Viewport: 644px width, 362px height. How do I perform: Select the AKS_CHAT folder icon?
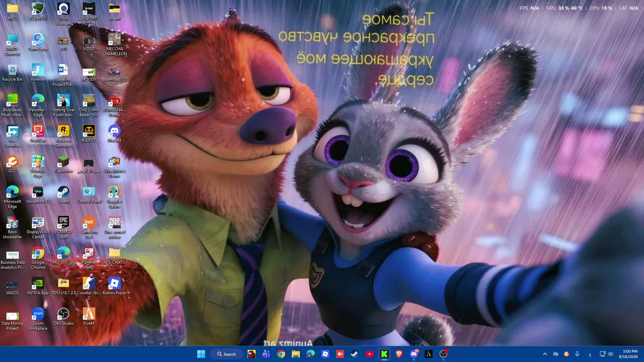(114, 256)
